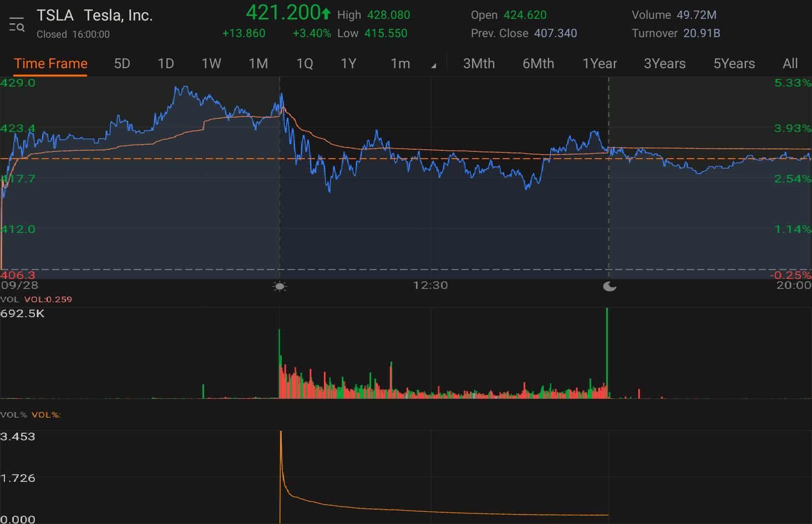Click the sun market-open marker icon
Viewport: 812px width, 524px height.
pos(280,286)
